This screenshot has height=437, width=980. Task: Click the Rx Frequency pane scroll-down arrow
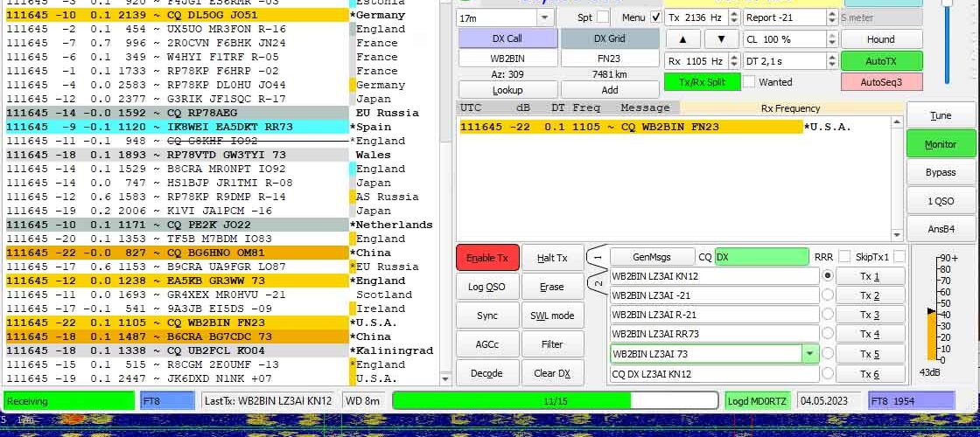897,235
